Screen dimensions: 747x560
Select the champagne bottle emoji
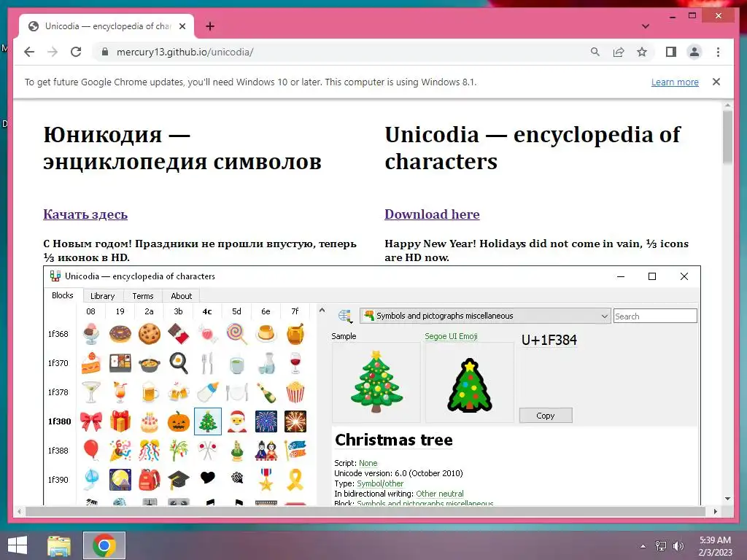coord(266,392)
